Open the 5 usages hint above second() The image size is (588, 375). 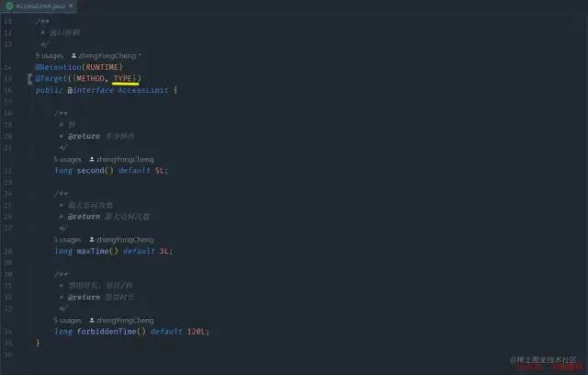67,159
